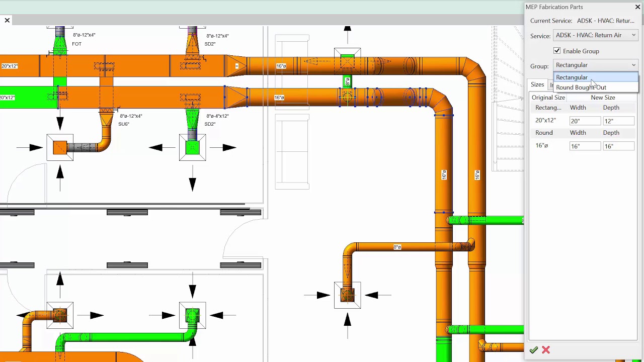This screenshot has width=644, height=362.
Task: Open the Group dropdown
Action: (633, 65)
